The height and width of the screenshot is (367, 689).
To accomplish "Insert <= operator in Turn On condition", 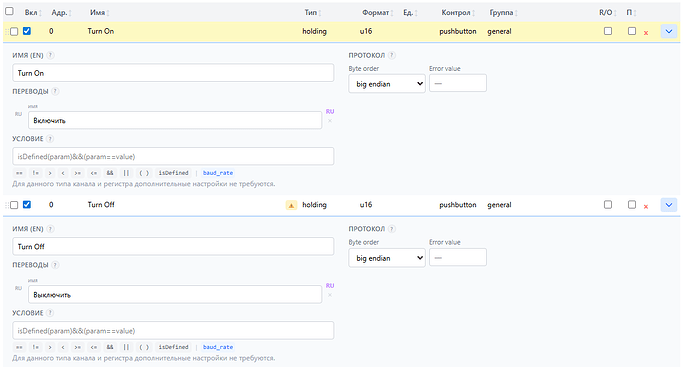I will point(94,173).
